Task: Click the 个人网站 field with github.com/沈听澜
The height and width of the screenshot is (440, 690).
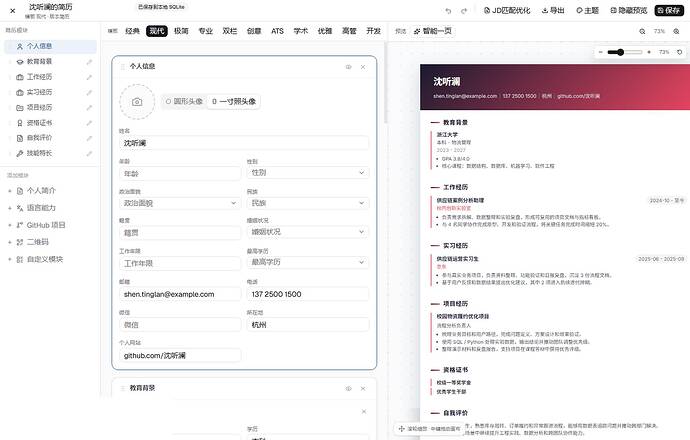Action: [x=180, y=355]
